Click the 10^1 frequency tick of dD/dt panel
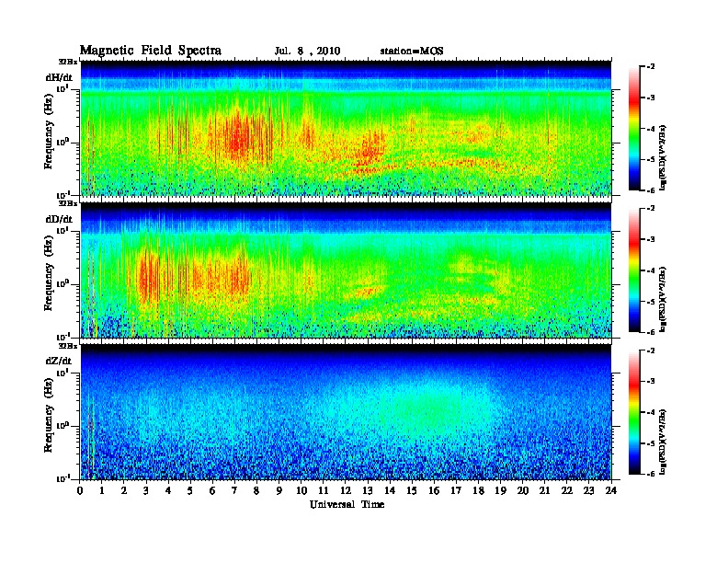 [x=62, y=231]
